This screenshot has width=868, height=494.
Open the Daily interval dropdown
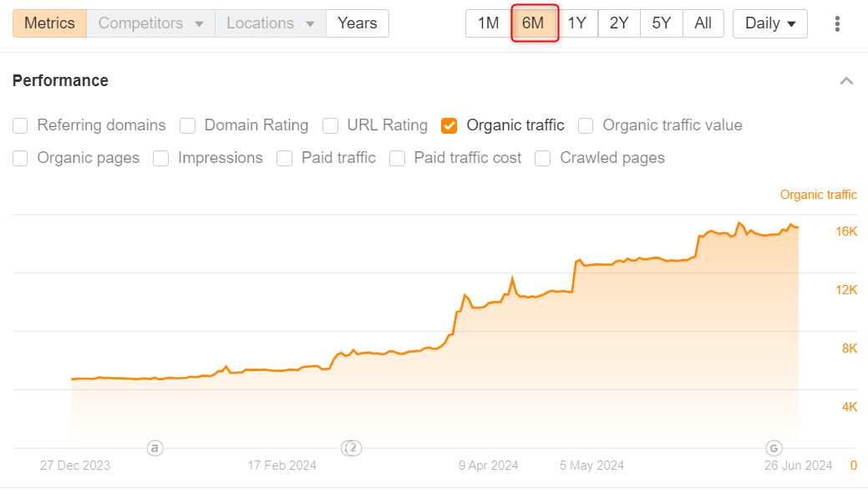[770, 23]
